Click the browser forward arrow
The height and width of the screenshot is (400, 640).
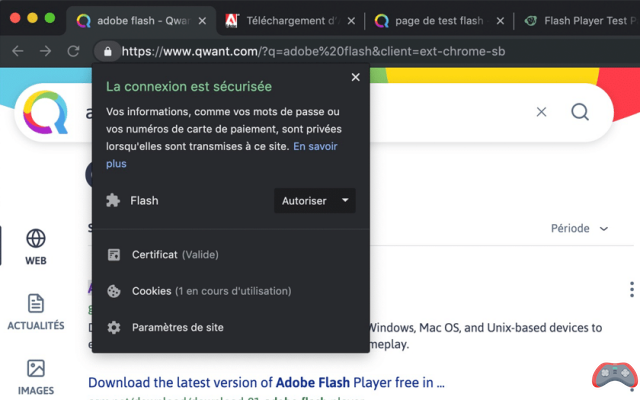[x=45, y=51]
